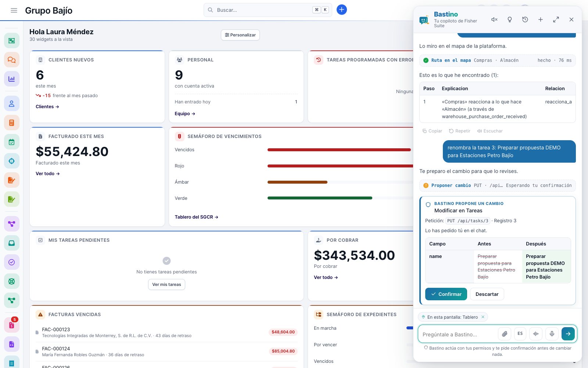The image size is (588, 368).
Task: Show Bastino suggestions via the lightbulb icon
Action: [510, 20]
